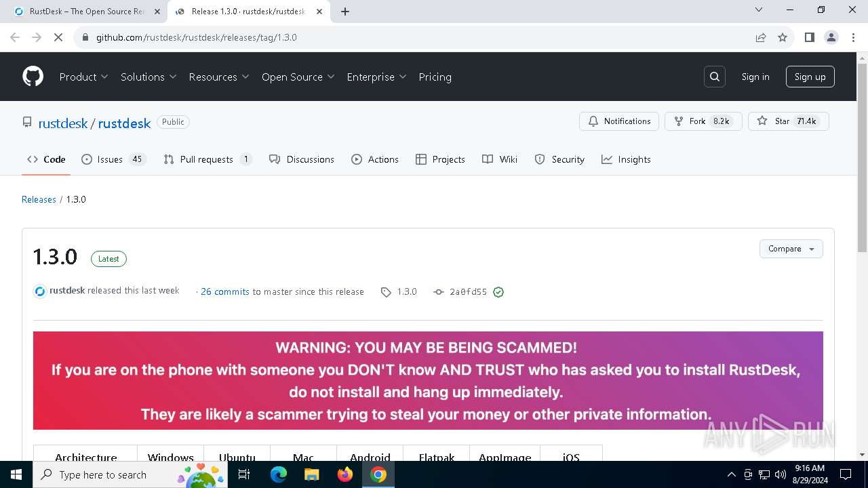Expand the Resources menu
This screenshot has width=868, height=488.
pyautogui.click(x=219, y=77)
